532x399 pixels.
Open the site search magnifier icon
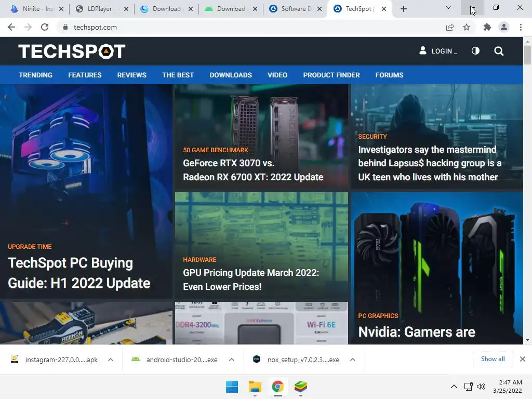pos(499,51)
